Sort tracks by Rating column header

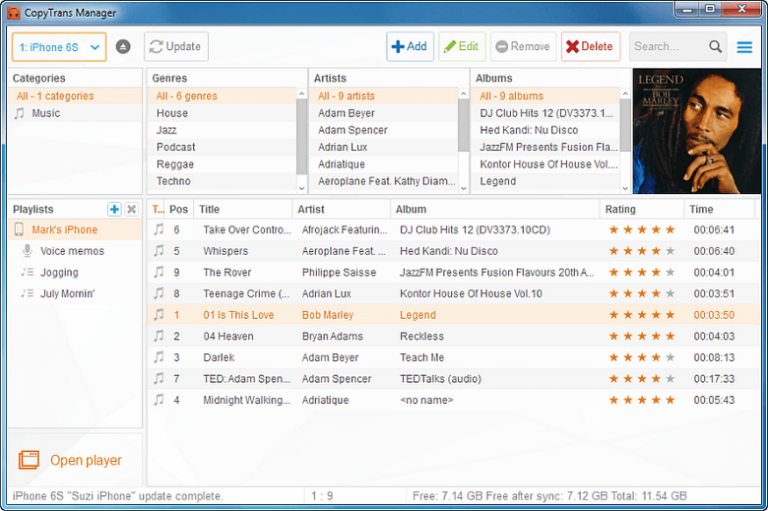[642, 209]
